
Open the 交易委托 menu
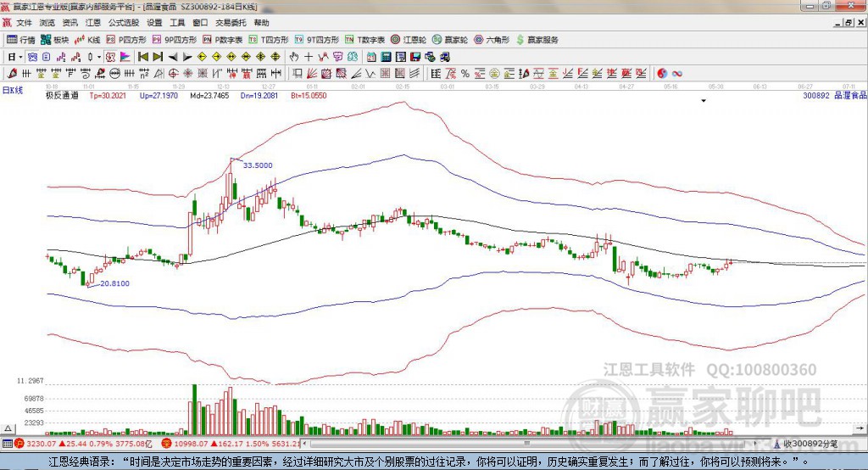pyautogui.click(x=231, y=23)
